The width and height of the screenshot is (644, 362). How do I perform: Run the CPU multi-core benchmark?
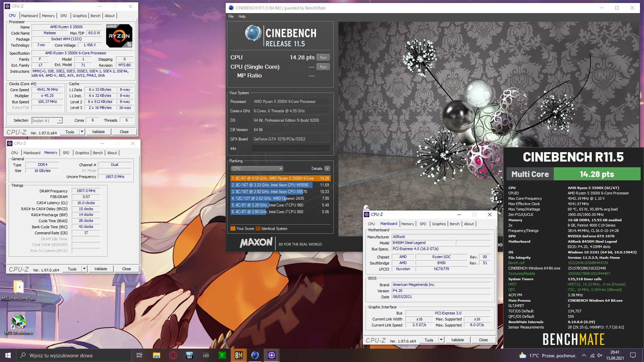click(x=323, y=58)
